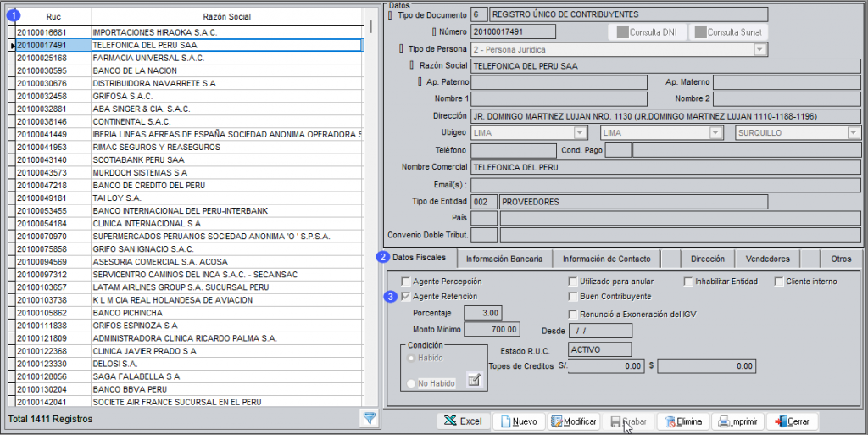
Task: Switch to the Otros tab
Action: click(x=841, y=259)
